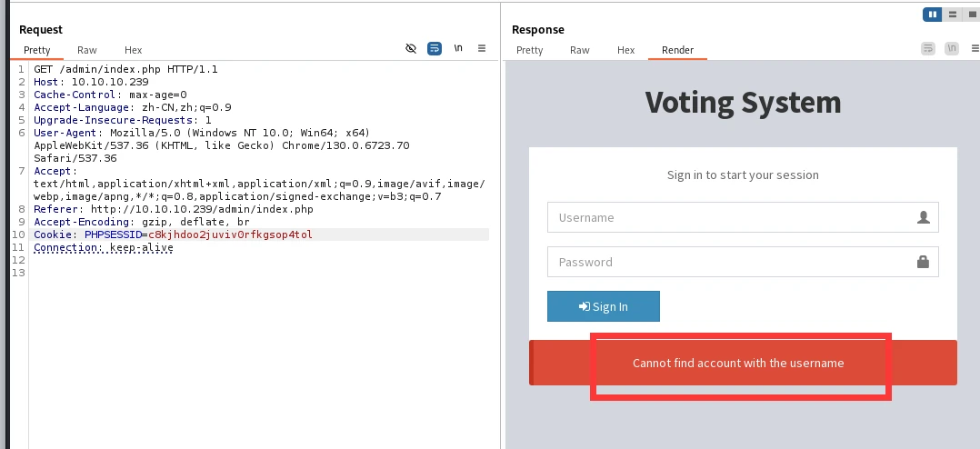Toggle the Request word wrap icon
This screenshot has height=449, width=980.
[x=435, y=48]
